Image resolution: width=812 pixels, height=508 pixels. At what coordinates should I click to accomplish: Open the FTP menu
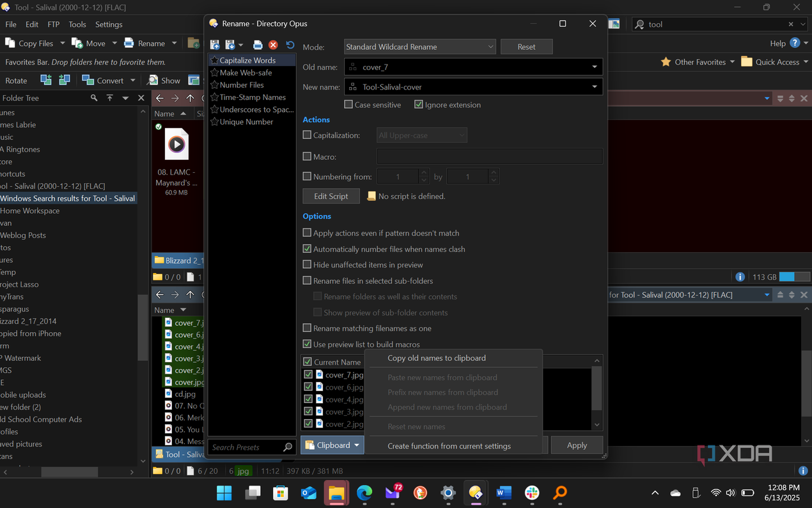pos(53,24)
